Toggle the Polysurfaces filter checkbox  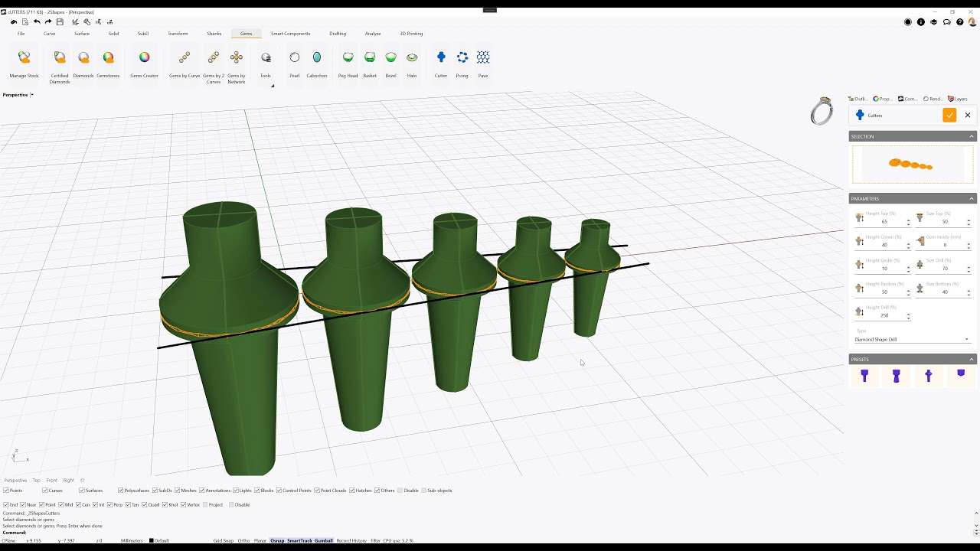point(121,491)
